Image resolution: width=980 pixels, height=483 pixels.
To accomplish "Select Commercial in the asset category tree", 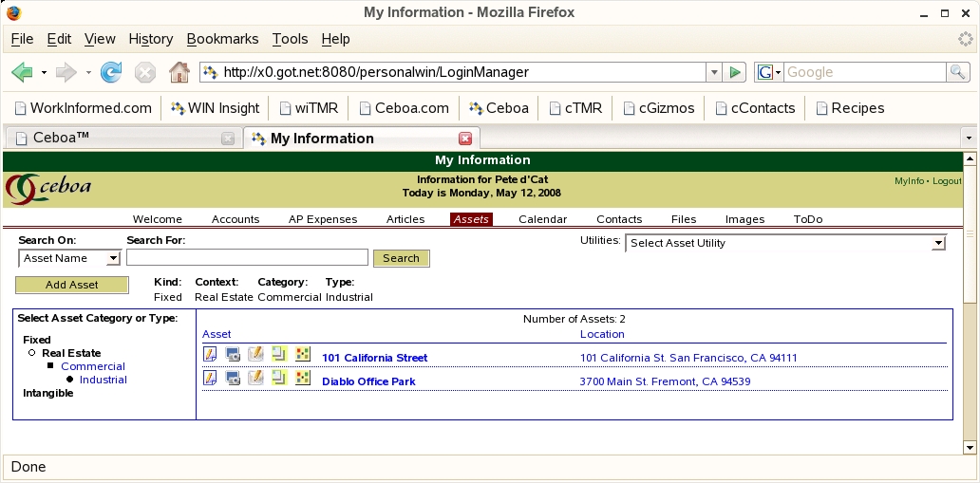I will 93,366.
